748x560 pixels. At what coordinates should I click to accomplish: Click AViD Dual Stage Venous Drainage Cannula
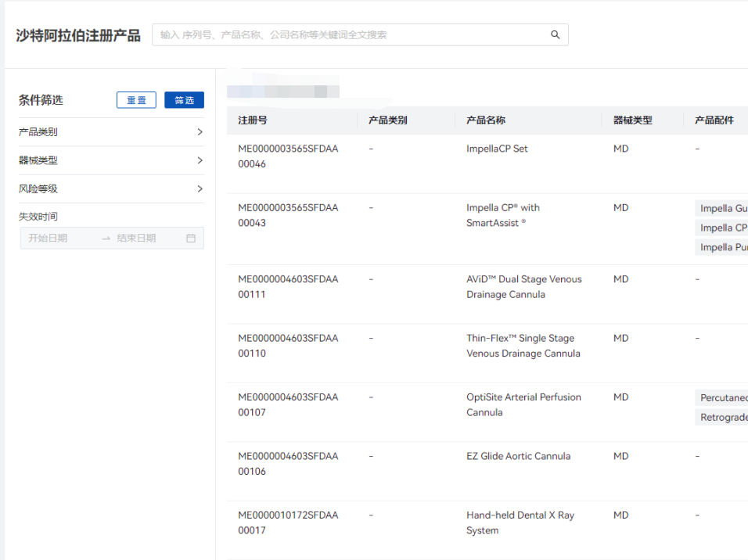524,287
